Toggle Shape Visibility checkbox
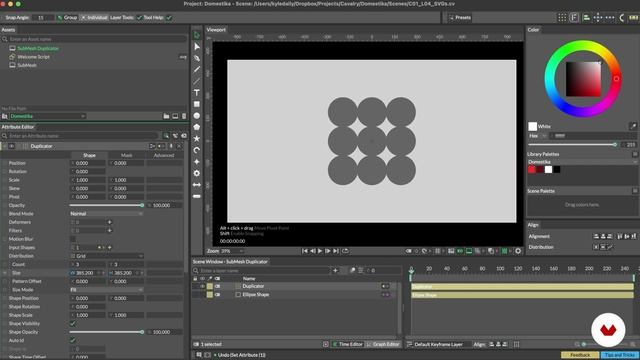640x360 pixels. tap(73, 324)
